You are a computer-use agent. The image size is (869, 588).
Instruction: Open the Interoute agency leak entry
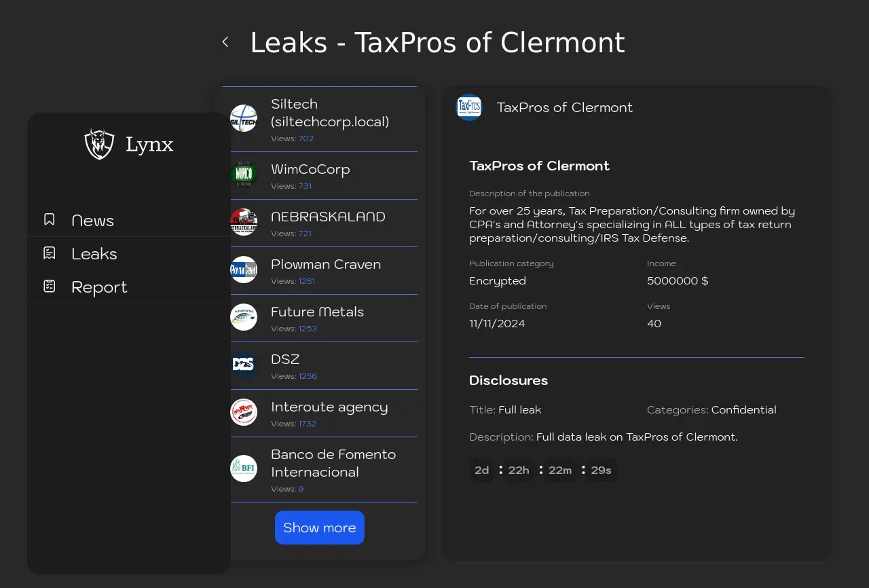coord(329,407)
